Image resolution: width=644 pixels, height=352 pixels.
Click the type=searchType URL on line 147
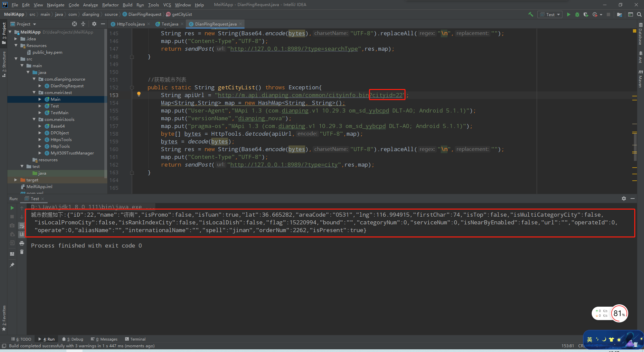point(294,49)
